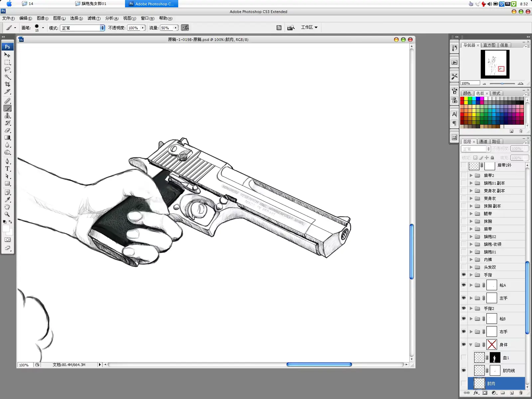Click the navigator thumbnail preview

tap(495, 64)
